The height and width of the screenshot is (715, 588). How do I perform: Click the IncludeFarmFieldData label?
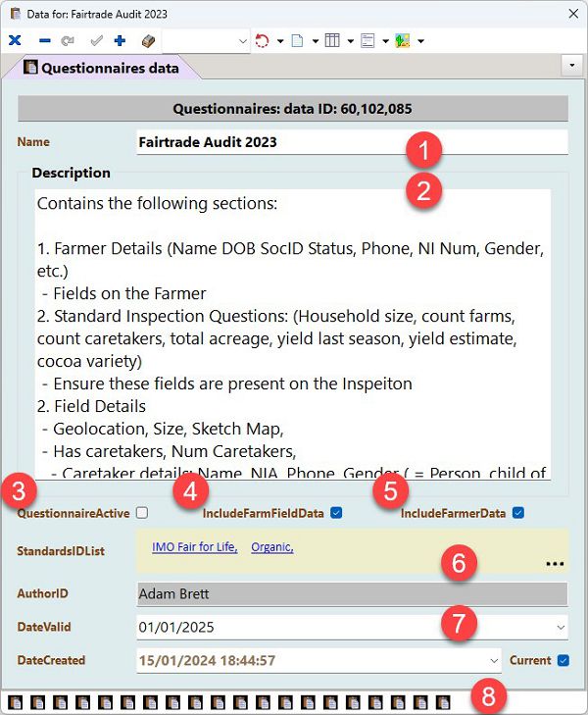[x=263, y=513]
